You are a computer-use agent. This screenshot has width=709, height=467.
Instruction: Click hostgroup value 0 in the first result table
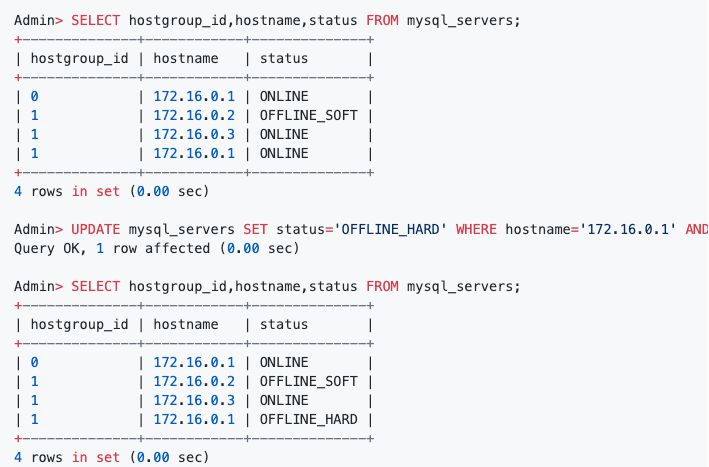[x=34, y=96]
